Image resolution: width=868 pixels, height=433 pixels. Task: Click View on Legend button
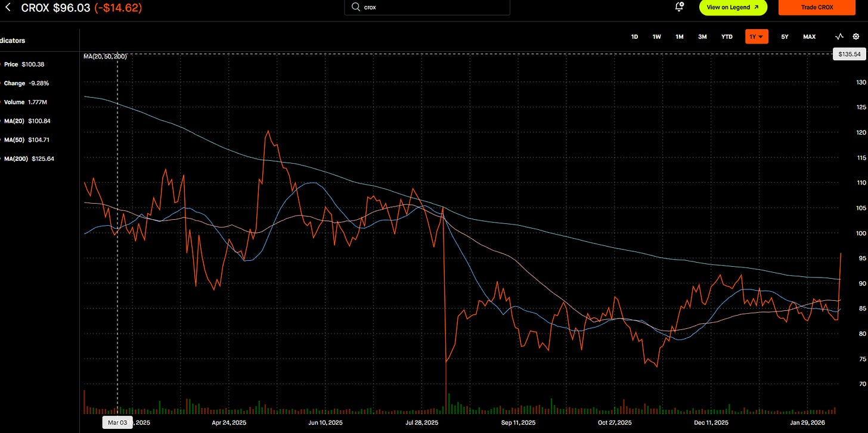point(733,7)
